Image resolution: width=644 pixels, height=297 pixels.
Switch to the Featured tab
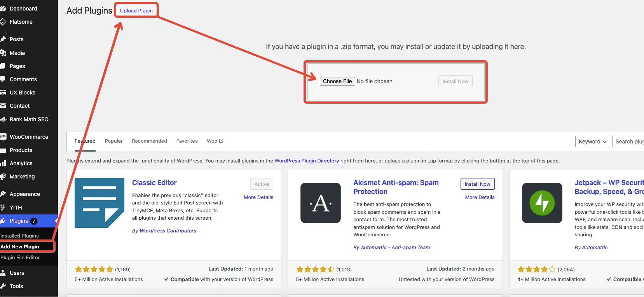85,141
